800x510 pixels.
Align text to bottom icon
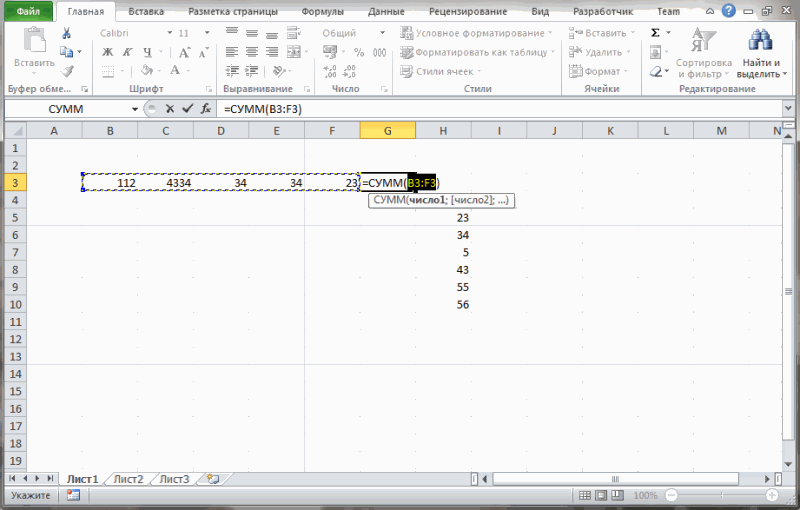(271, 33)
